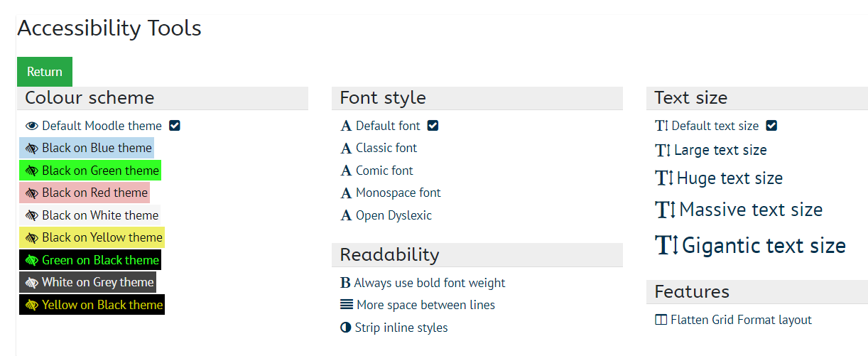Apply the Black on Green theme swatch
This screenshot has width=868, height=356.
point(90,171)
